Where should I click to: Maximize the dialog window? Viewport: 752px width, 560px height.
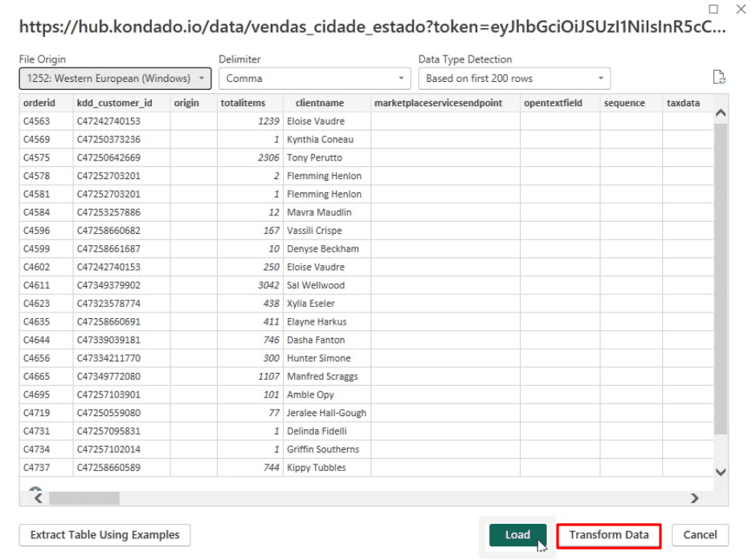coord(713,9)
